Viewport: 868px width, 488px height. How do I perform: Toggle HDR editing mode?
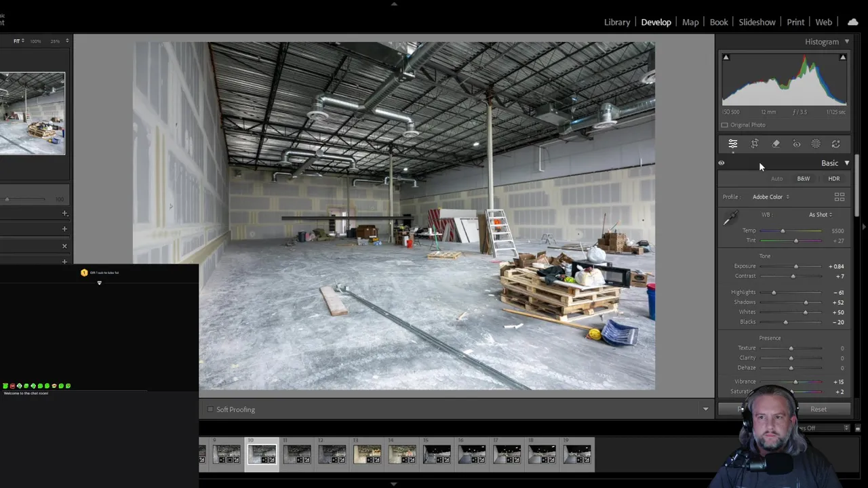[834, 179]
